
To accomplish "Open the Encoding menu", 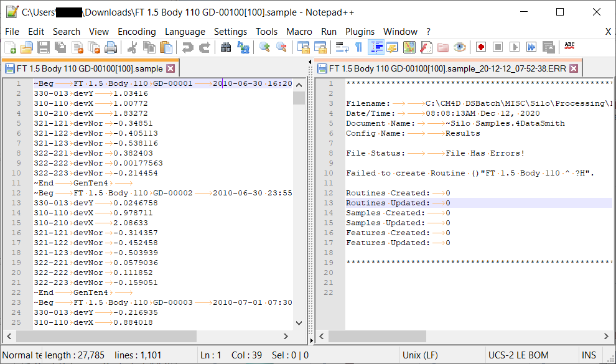I will pyautogui.click(x=136, y=32).
